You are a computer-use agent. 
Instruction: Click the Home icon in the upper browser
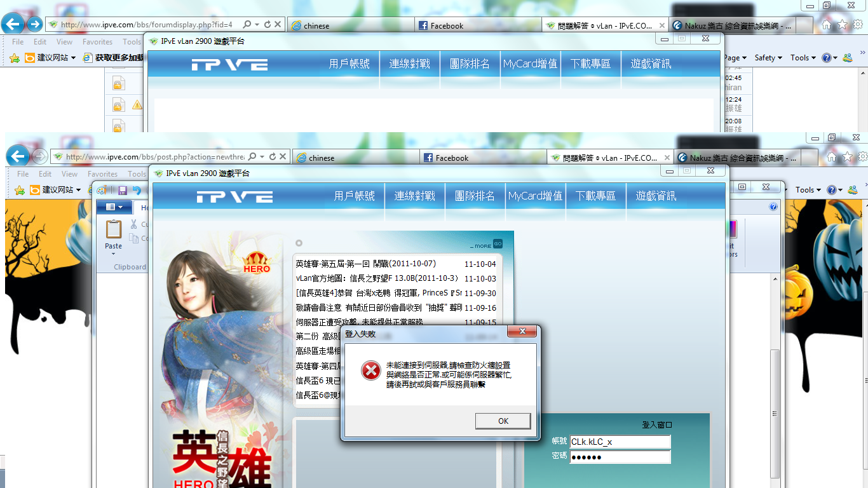click(827, 24)
